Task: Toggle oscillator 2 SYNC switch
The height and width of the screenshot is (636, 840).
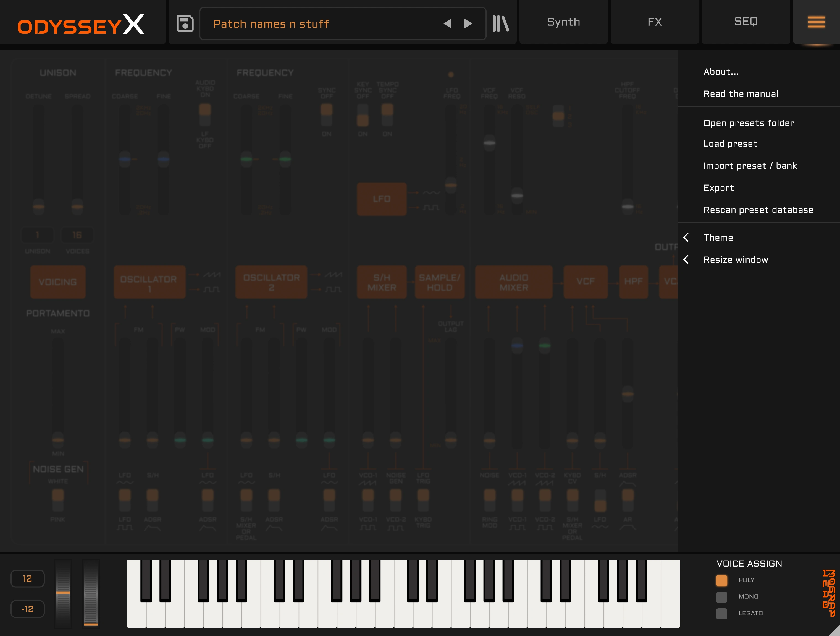Action: pos(327,115)
